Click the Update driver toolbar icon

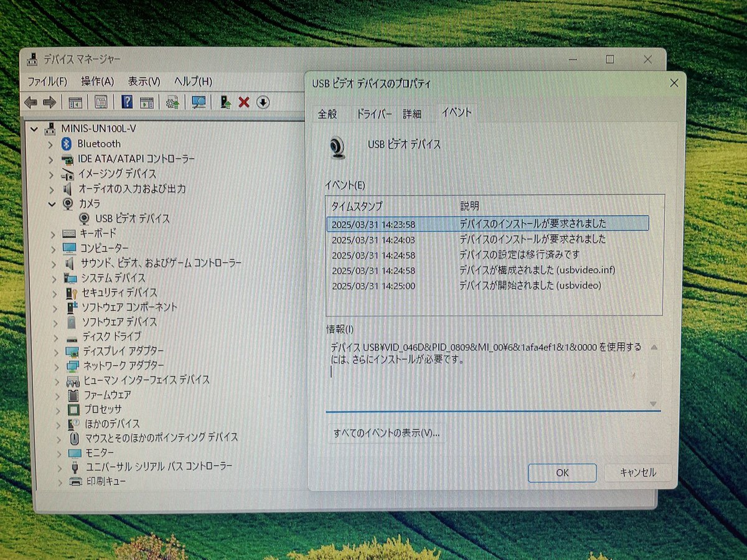(x=173, y=103)
